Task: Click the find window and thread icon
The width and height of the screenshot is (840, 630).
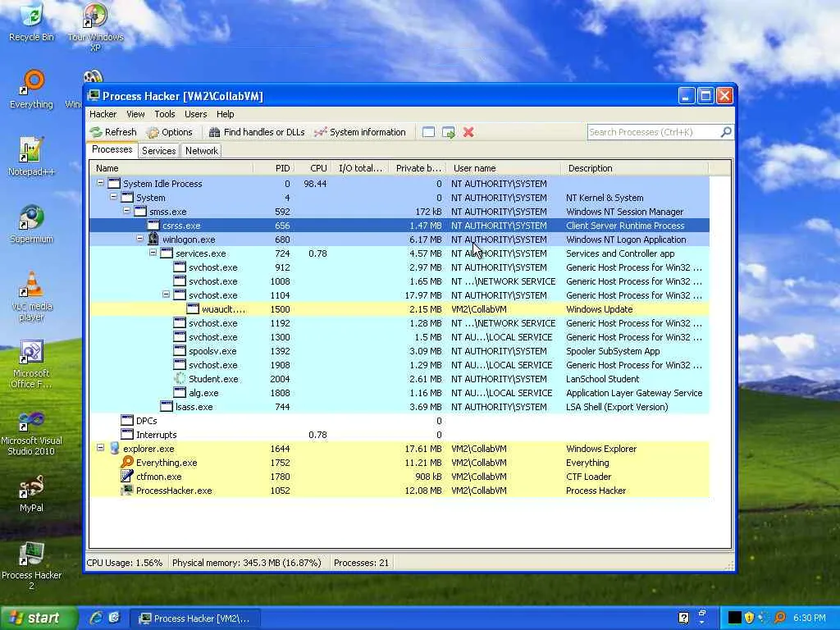Action: tap(449, 132)
